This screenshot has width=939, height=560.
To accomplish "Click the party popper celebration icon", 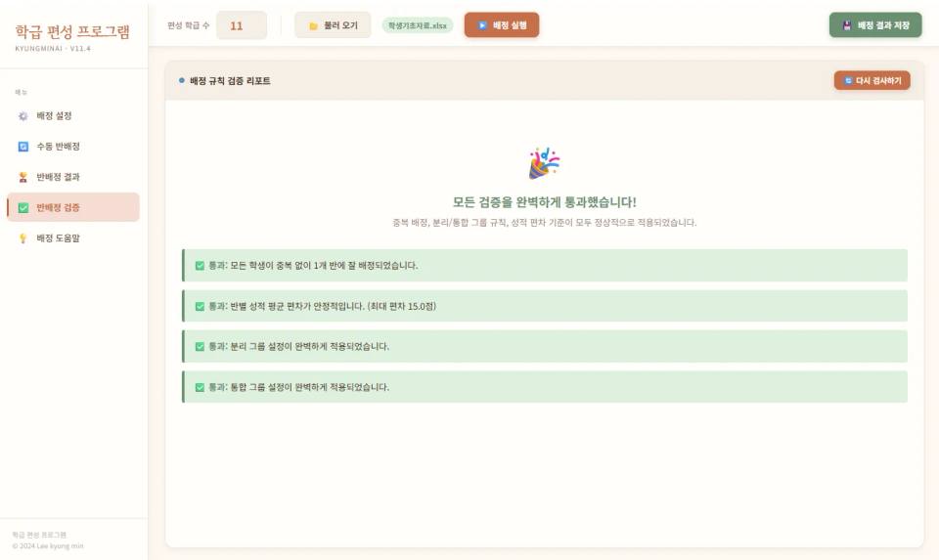I will coord(544,163).
